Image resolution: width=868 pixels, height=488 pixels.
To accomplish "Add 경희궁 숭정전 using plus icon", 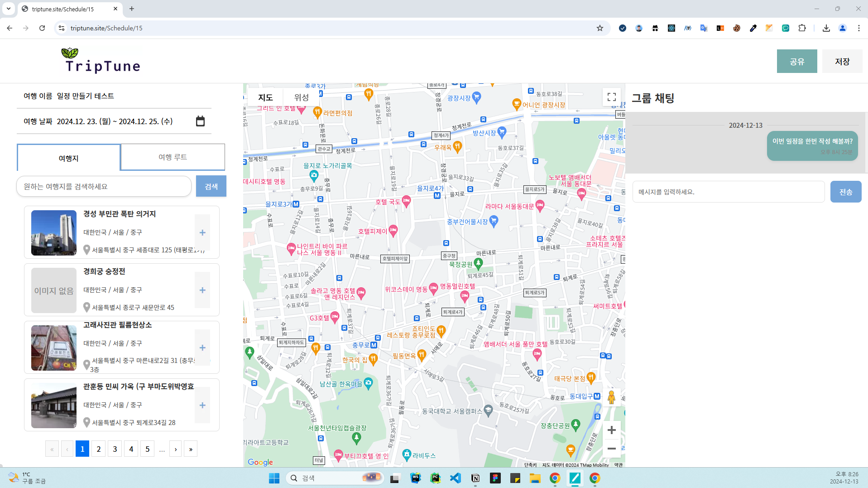I will (202, 290).
